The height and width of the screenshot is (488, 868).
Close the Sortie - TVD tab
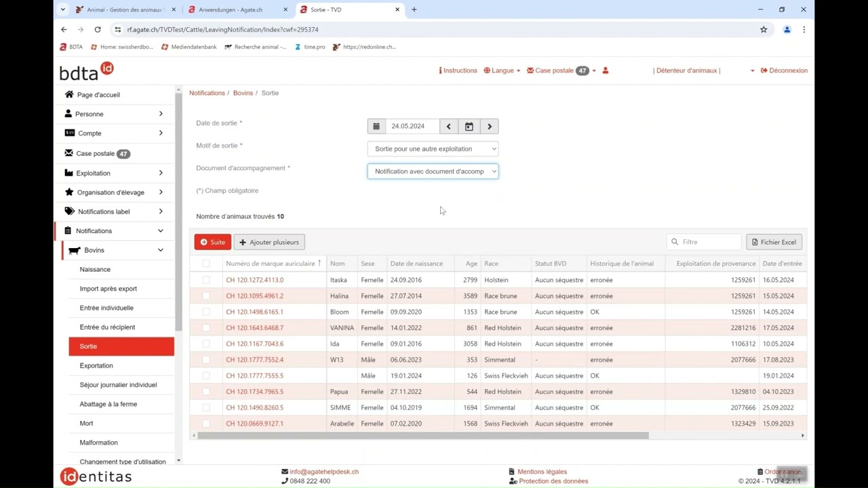click(x=398, y=9)
